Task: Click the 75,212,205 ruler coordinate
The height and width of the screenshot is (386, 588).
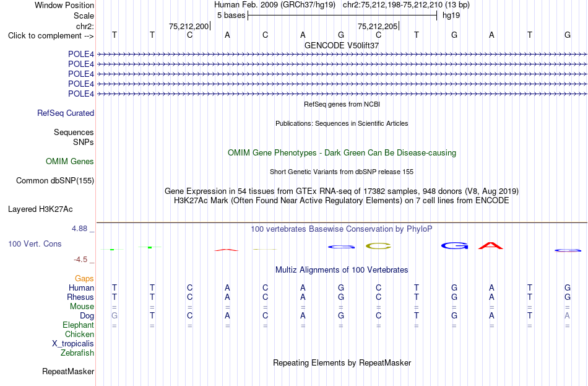Action: point(378,26)
